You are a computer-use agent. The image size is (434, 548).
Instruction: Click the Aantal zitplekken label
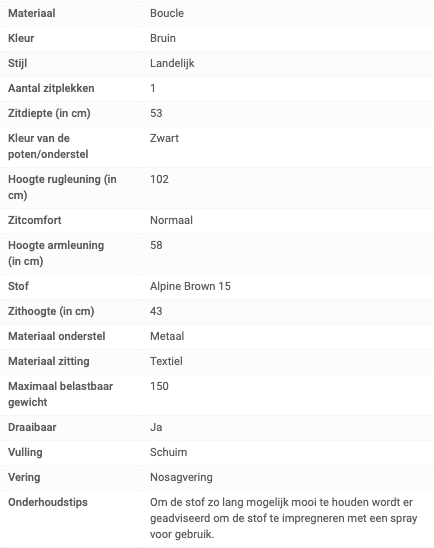[51, 88]
